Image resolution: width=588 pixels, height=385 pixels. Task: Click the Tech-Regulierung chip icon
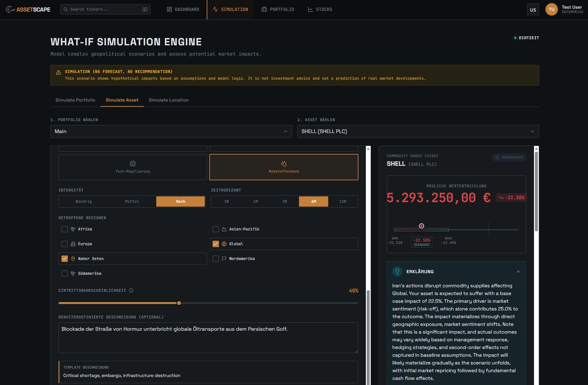click(x=133, y=164)
